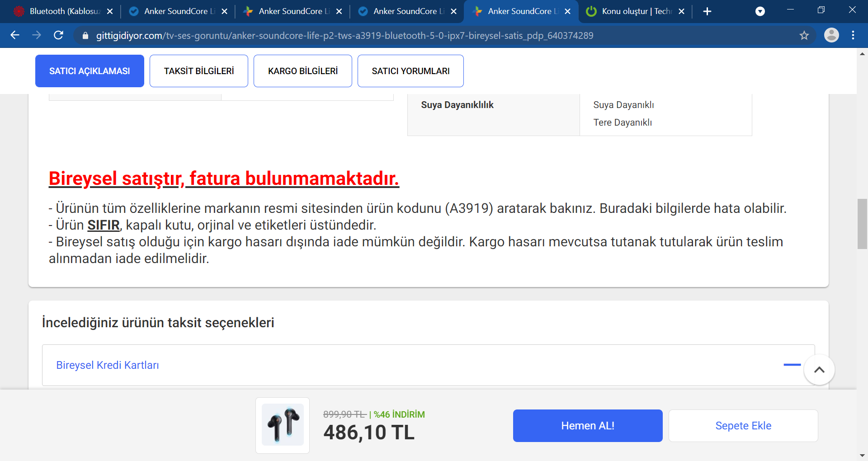This screenshot has height=461, width=868.
Task: Click the earbuds product thumbnail
Action: click(x=283, y=425)
